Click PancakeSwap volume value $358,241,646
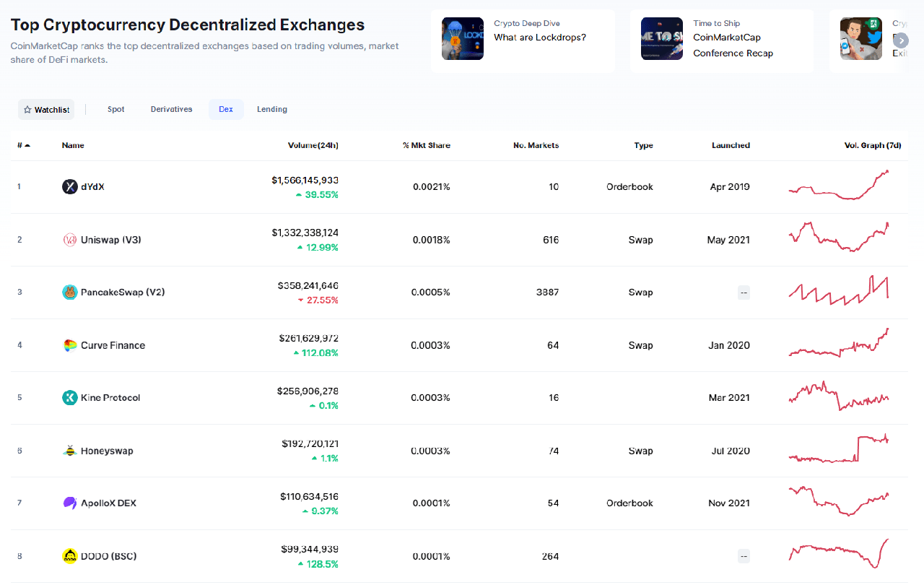This screenshot has height=585, width=924. point(308,285)
